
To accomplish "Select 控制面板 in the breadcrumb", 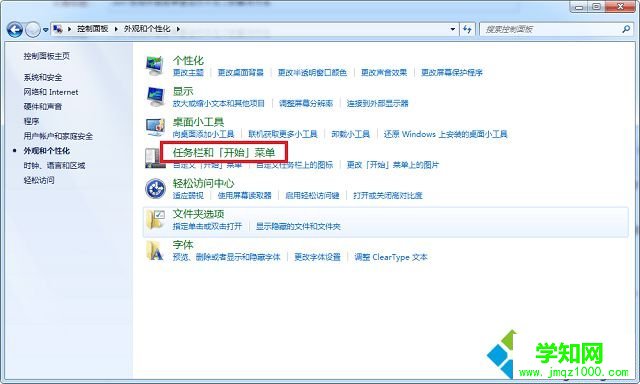I will 93,29.
